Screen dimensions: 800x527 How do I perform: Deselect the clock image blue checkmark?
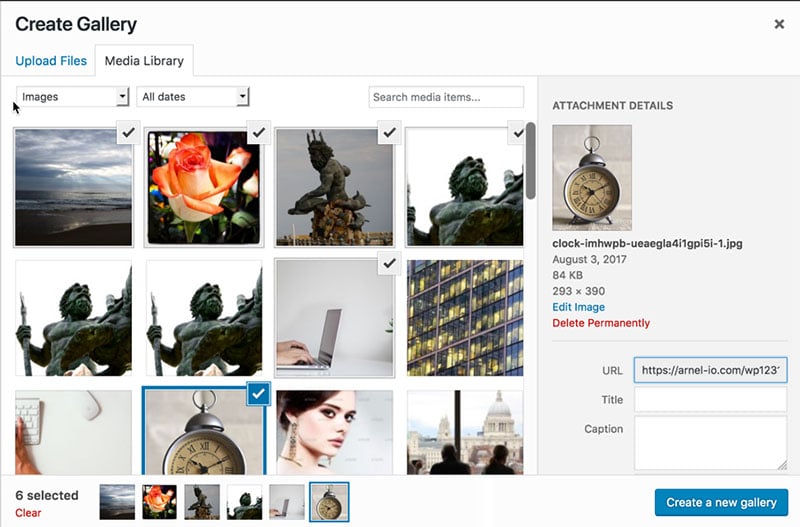[259, 393]
